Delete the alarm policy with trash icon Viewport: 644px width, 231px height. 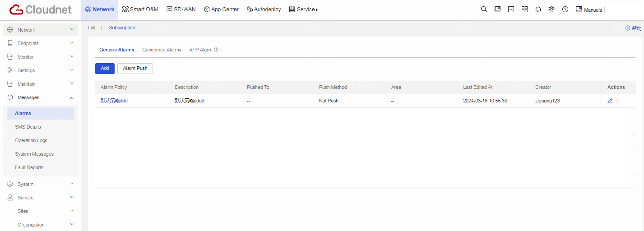pyautogui.click(x=618, y=101)
